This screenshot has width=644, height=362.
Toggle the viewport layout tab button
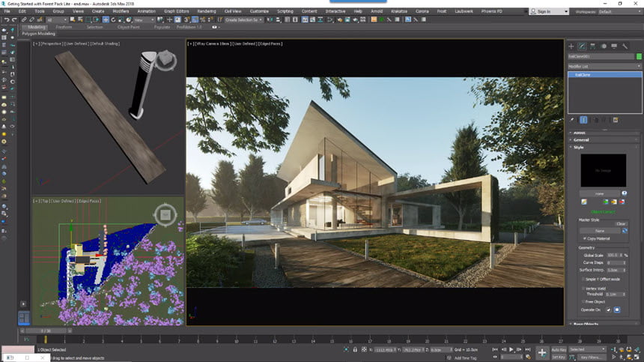point(24,318)
